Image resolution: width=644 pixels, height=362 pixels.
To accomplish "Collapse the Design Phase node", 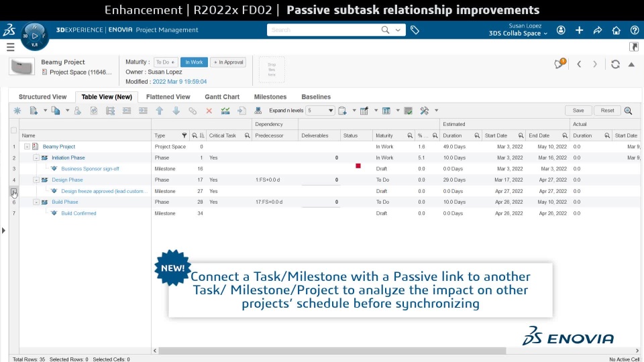I will coord(36,180).
